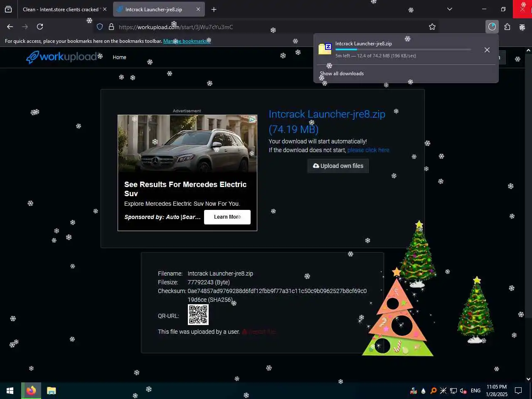Go back to the previous page
This screenshot has height=399, width=532.
click(10, 27)
